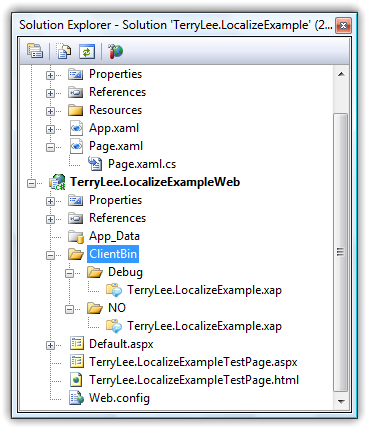Expand the Default.aspx node
The image size is (368, 429).
50,345
